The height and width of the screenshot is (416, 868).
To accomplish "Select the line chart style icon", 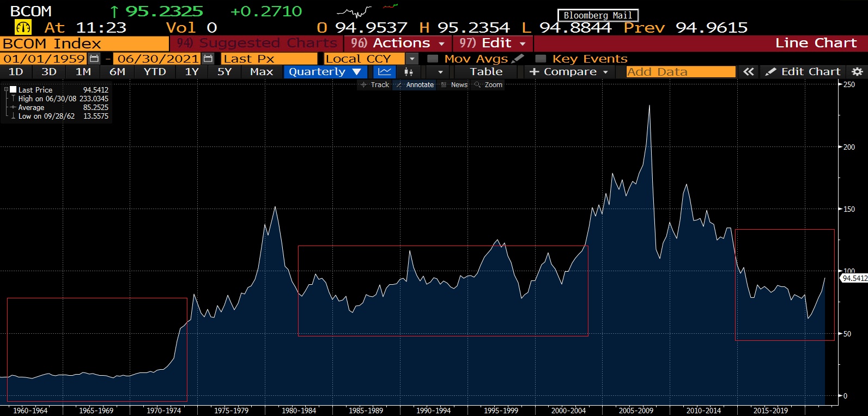I will pyautogui.click(x=385, y=72).
